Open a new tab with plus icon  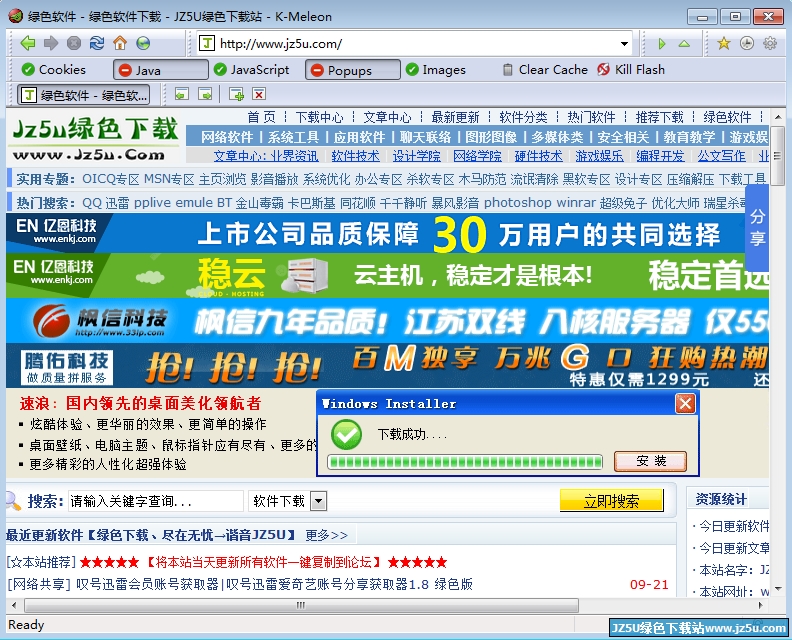point(236,94)
